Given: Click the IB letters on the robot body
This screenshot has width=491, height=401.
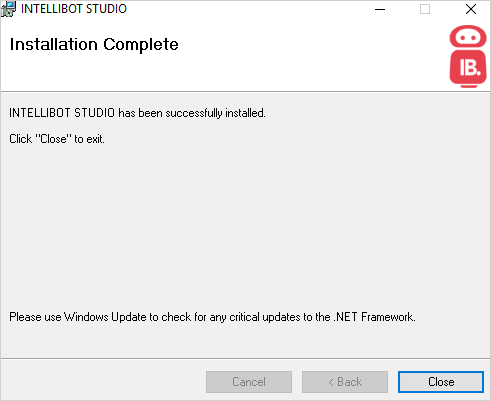Looking at the screenshot, I should [x=470, y=68].
